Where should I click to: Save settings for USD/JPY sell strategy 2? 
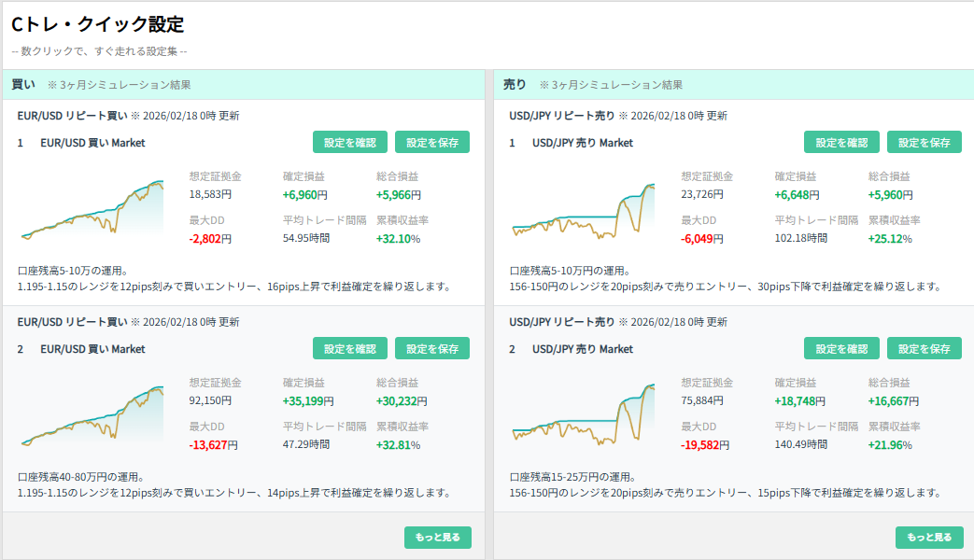924,348
